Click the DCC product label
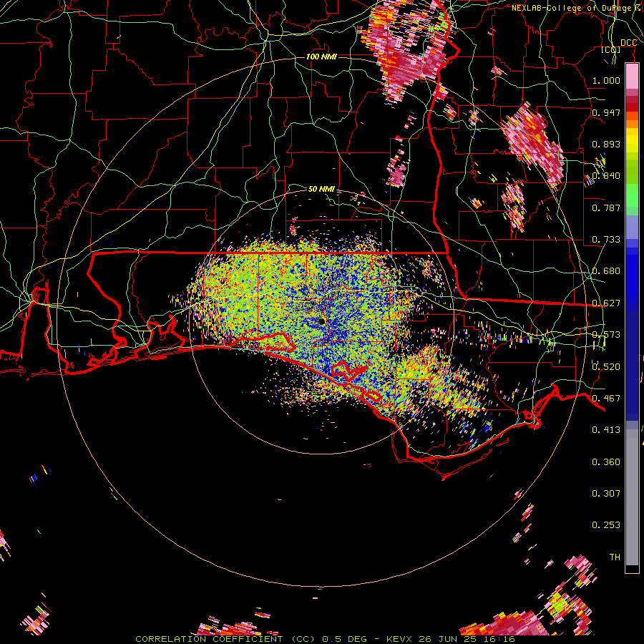Image resolution: width=644 pixels, height=644 pixels. (628, 43)
